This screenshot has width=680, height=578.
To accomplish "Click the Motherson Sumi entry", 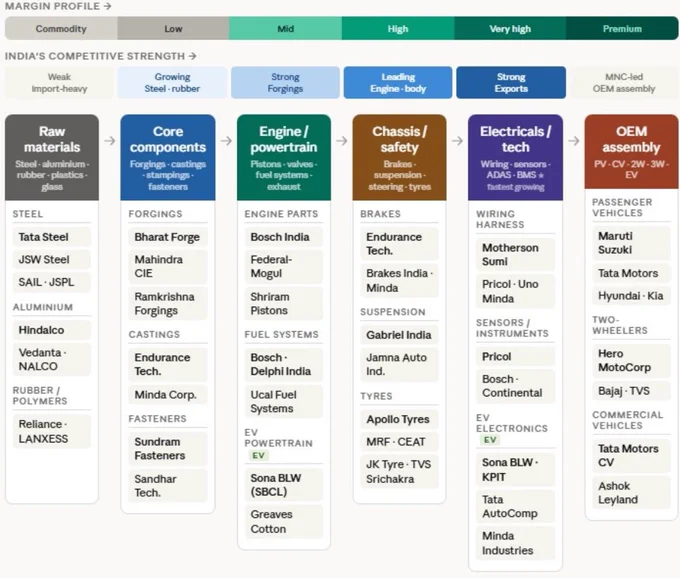I will (x=515, y=255).
